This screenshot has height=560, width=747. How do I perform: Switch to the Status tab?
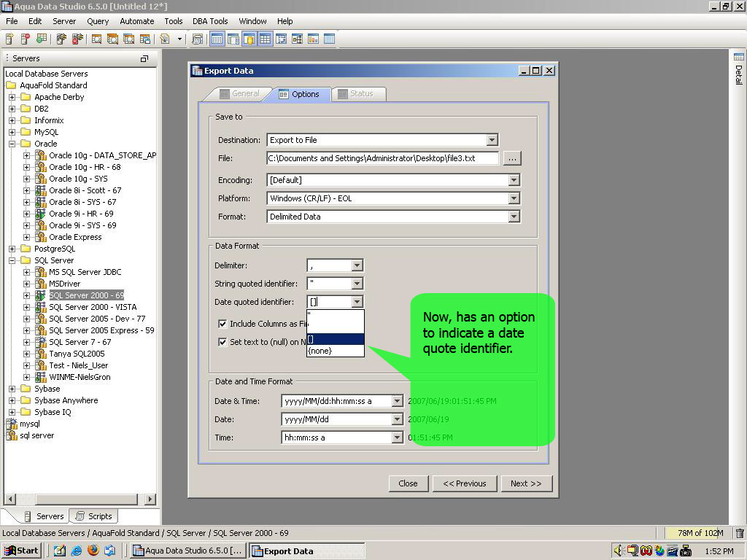[x=357, y=94]
